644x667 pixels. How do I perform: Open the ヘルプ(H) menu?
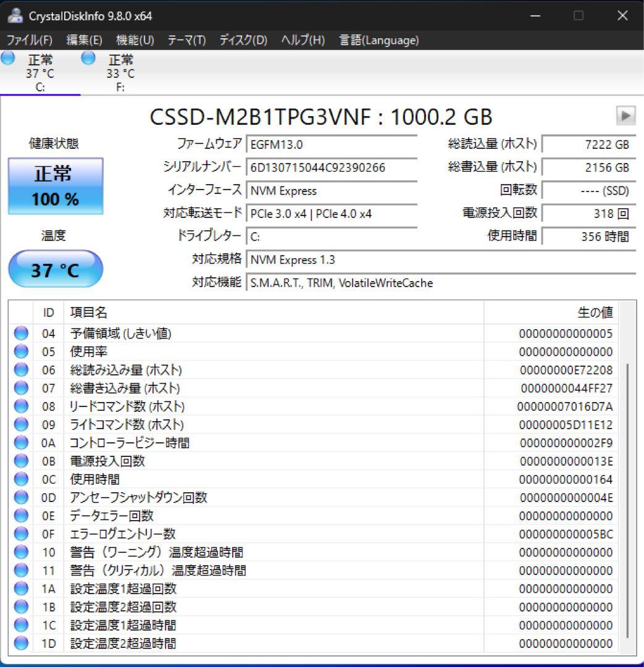(x=303, y=40)
